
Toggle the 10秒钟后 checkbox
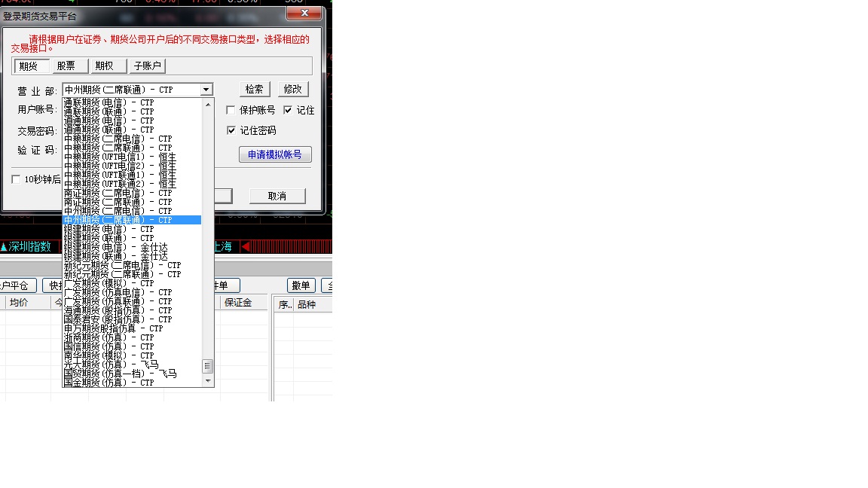click(x=16, y=179)
